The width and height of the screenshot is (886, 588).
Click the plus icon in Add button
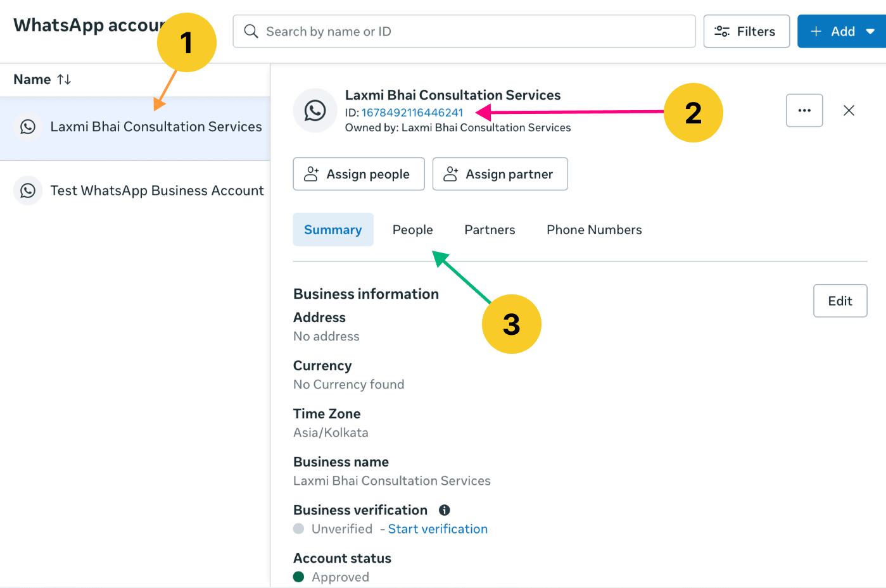click(816, 32)
